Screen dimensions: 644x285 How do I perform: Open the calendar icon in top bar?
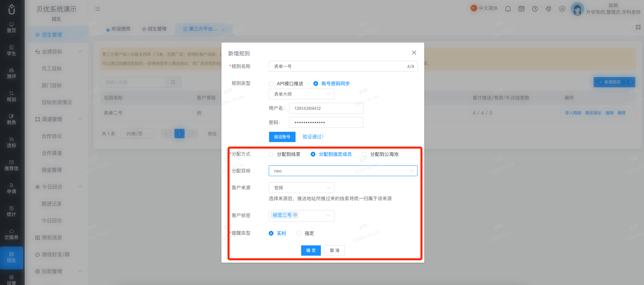click(x=521, y=9)
